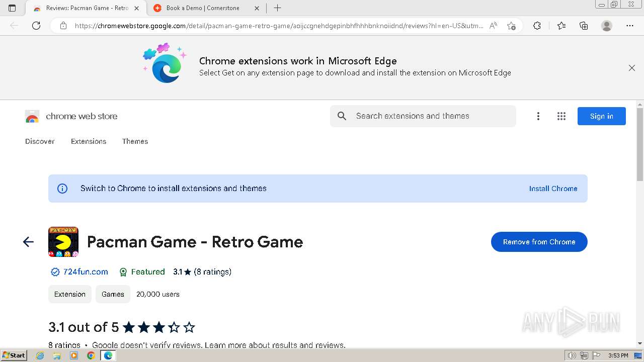Open the Extensions puzzle icon
The width and height of the screenshot is (644, 362).
537,26
